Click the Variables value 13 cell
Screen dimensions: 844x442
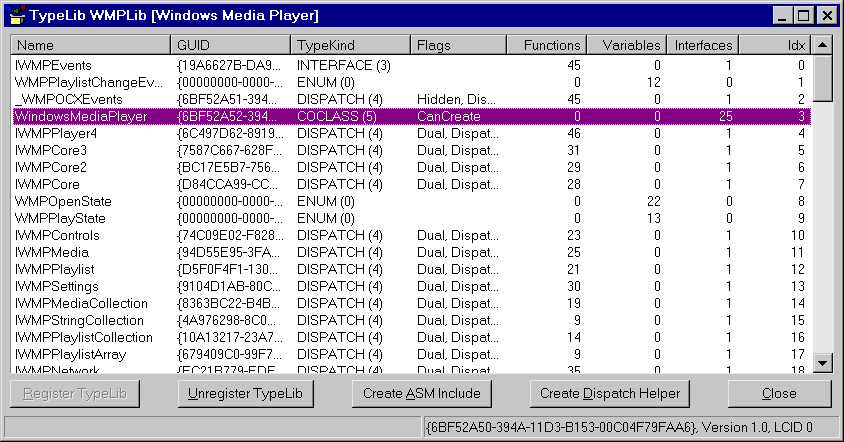653,219
